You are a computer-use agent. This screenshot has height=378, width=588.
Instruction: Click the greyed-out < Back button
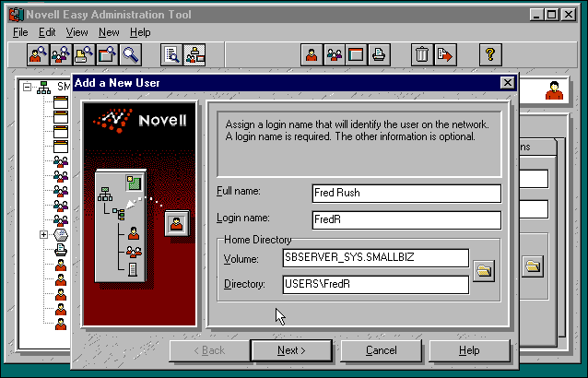(x=209, y=350)
